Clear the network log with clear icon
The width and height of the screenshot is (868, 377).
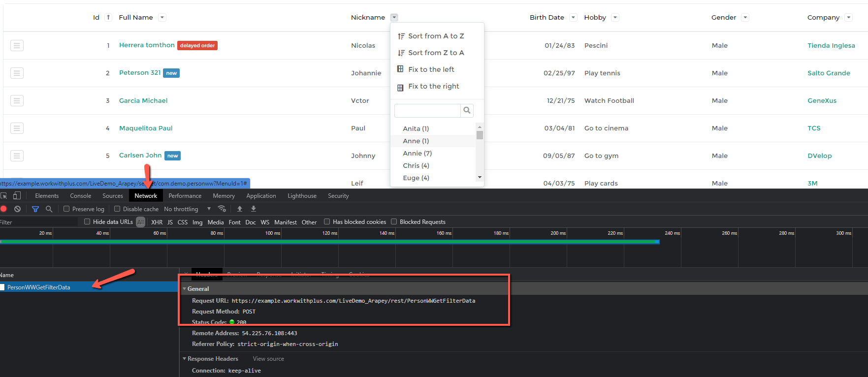click(x=17, y=209)
